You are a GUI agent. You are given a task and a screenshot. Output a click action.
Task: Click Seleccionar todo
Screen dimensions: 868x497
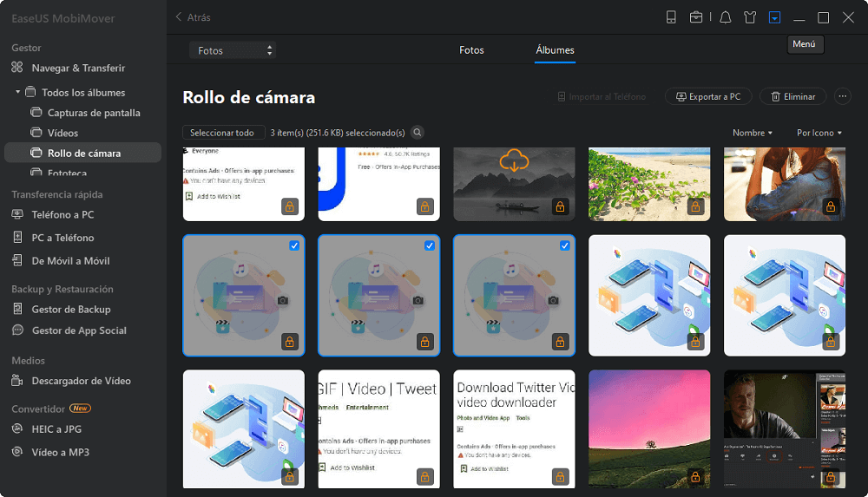point(222,133)
